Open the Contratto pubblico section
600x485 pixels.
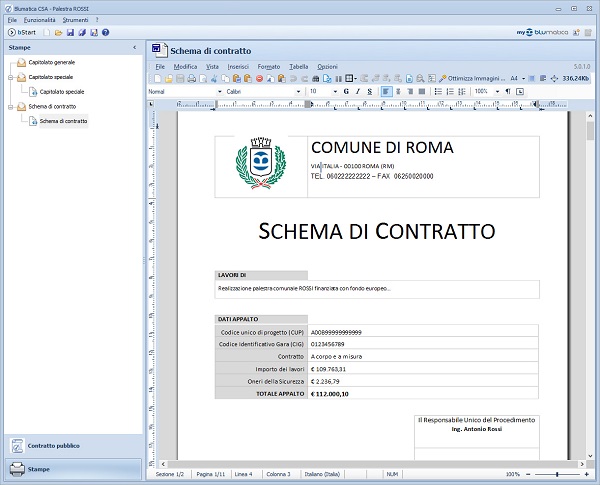54,445
